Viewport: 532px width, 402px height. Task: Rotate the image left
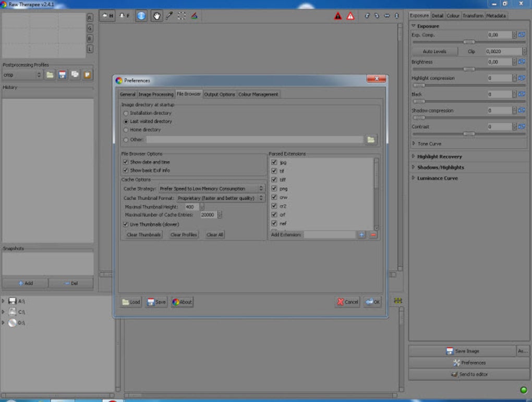coord(367,16)
